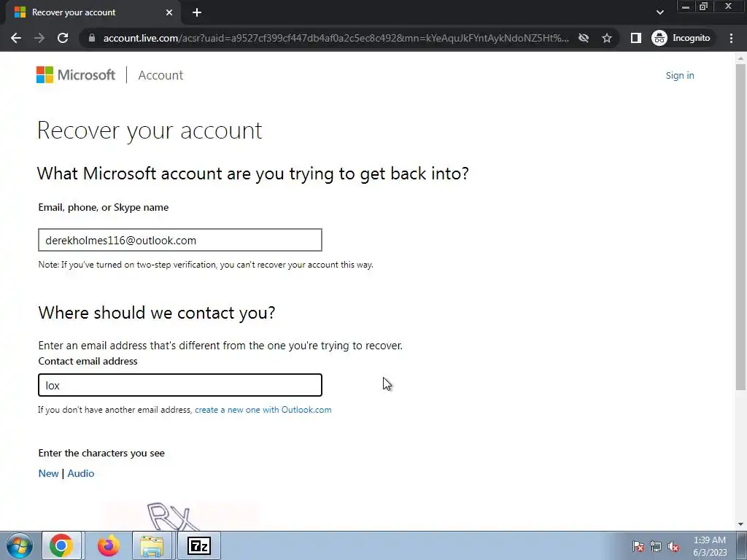Click the third-party cookies blocked eye icon
The image size is (747, 560).
pos(583,38)
